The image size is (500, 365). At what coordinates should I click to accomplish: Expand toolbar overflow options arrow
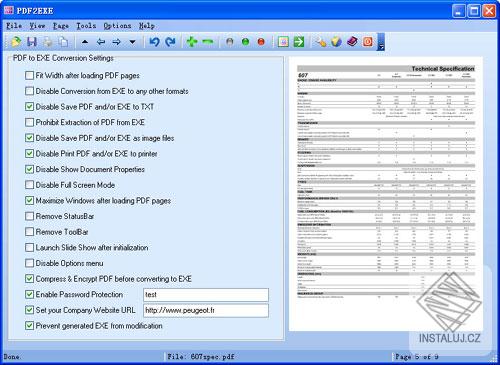coord(381,42)
